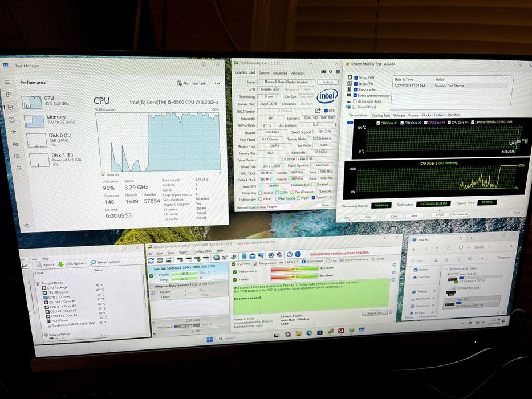This screenshot has height=399, width=532.
Task: Click three-dots more options in Task Manager
Action: (x=217, y=83)
